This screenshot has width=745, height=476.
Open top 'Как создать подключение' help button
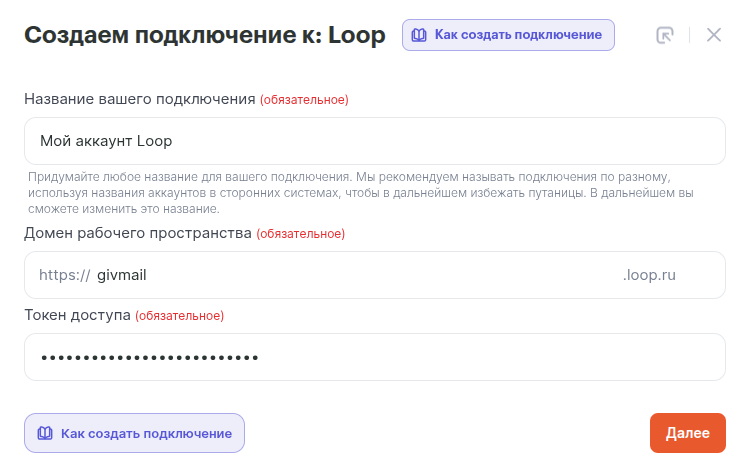tap(508, 35)
